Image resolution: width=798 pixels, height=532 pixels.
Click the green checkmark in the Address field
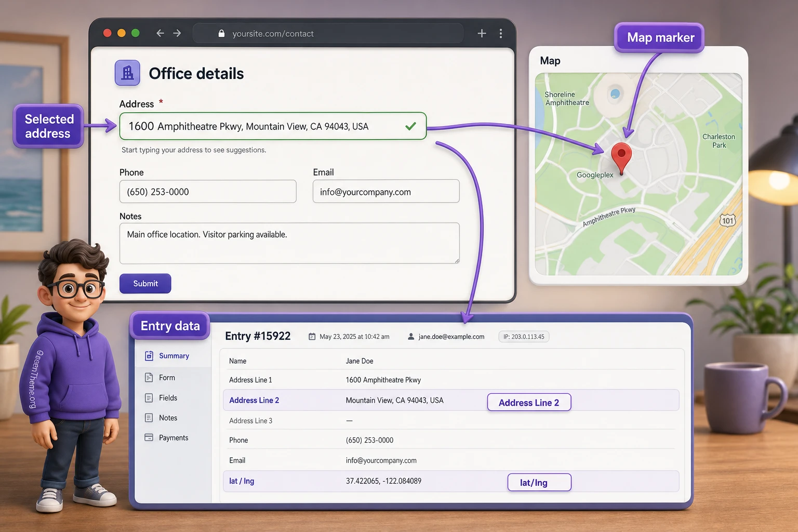point(410,126)
